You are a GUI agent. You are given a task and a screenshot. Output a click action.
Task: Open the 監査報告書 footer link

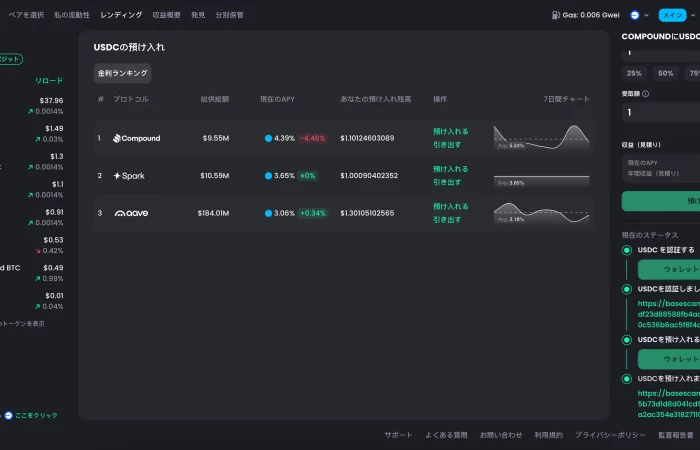point(676,435)
